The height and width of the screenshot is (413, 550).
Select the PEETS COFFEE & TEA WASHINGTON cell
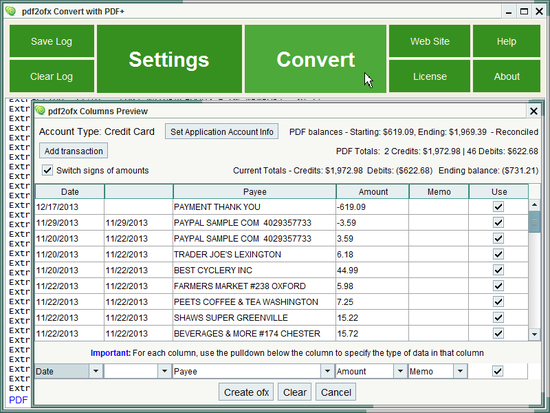[x=254, y=301]
